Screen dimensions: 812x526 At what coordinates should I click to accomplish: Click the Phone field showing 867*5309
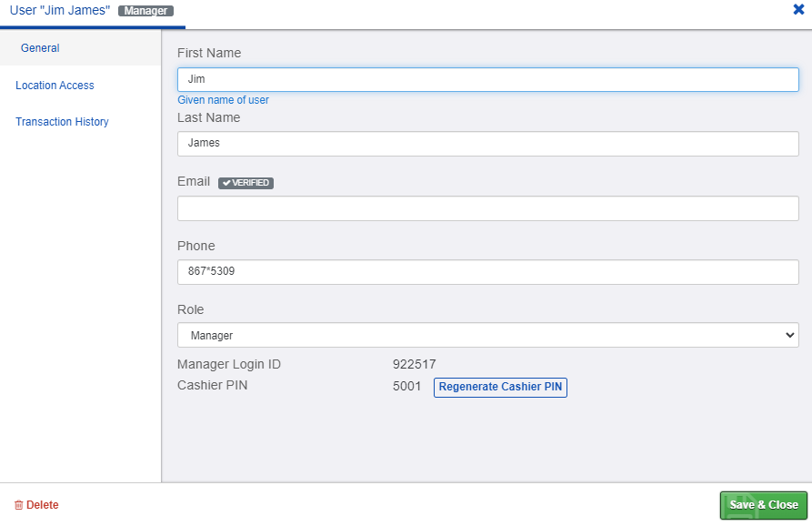487,271
